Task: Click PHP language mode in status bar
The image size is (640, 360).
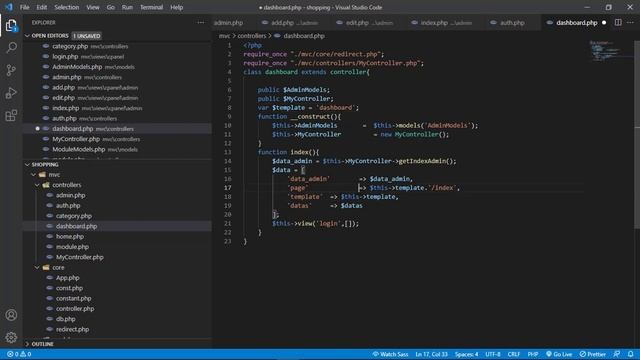Action: click(x=533, y=354)
